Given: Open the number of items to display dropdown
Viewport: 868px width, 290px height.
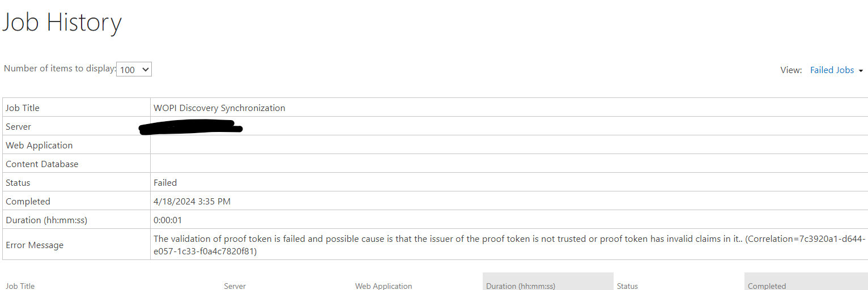Looking at the screenshot, I should 134,69.
